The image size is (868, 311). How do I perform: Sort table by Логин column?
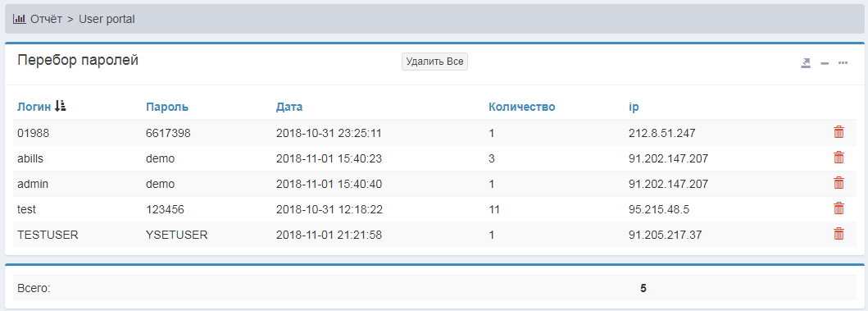pos(32,107)
